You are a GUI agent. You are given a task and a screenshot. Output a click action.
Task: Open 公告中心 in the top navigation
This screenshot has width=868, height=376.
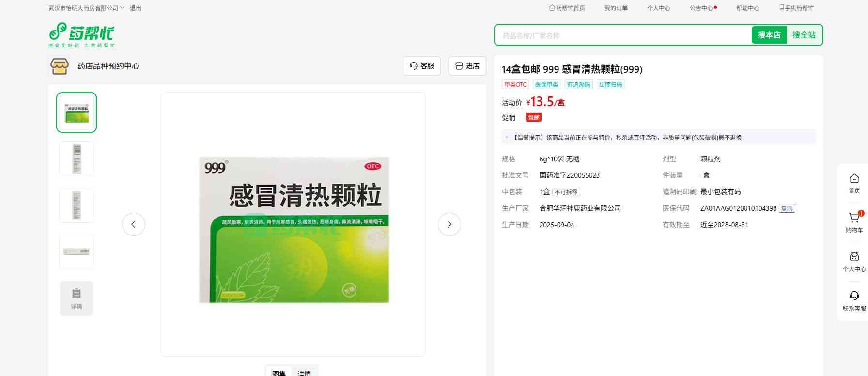click(x=701, y=8)
